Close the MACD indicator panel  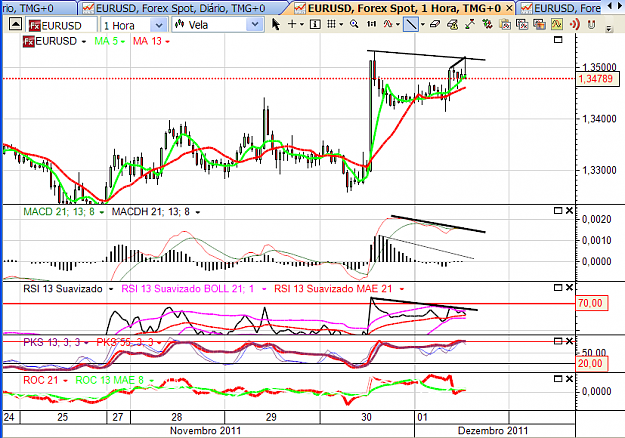(570, 210)
